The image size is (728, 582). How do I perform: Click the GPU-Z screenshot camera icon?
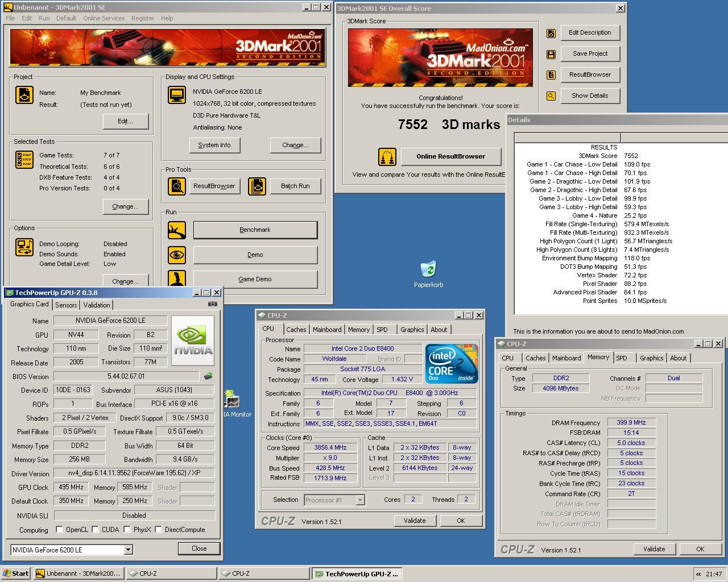(x=212, y=304)
